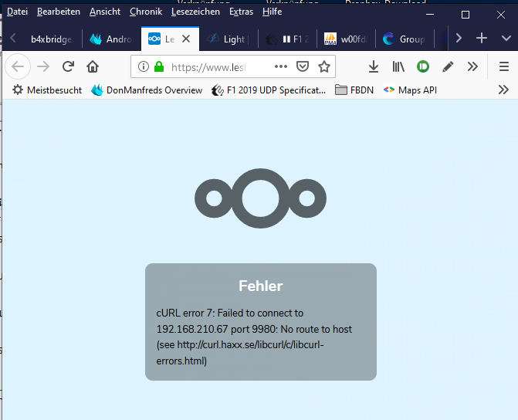
Task: Save page to Pocket
Action: click(303, 66)
